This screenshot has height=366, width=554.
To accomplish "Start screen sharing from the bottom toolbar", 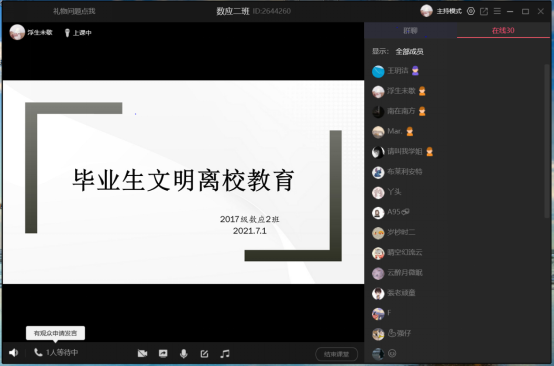I will (163, 353).
